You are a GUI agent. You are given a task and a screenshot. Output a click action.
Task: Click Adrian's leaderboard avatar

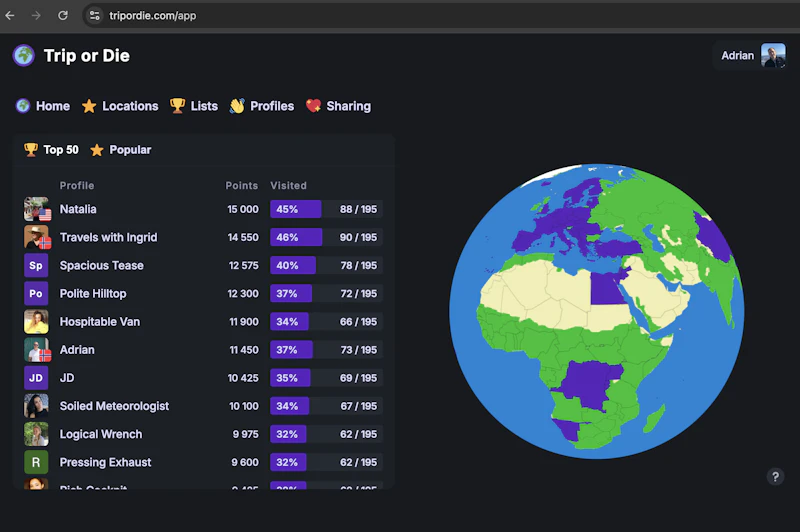(x=37, y=349)
